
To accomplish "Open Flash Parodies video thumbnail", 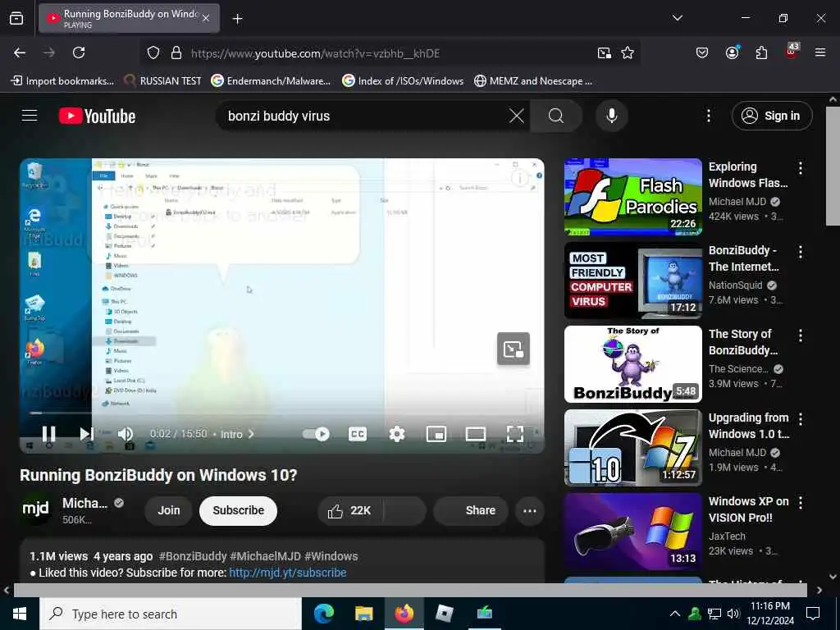I will (x=632, y=197).
